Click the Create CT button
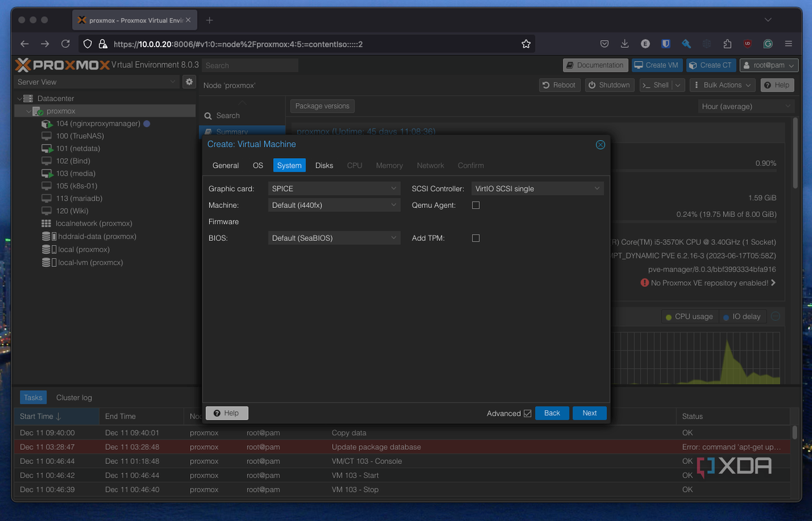This screenshot has height=521, width=812. [x=710, y=65]
